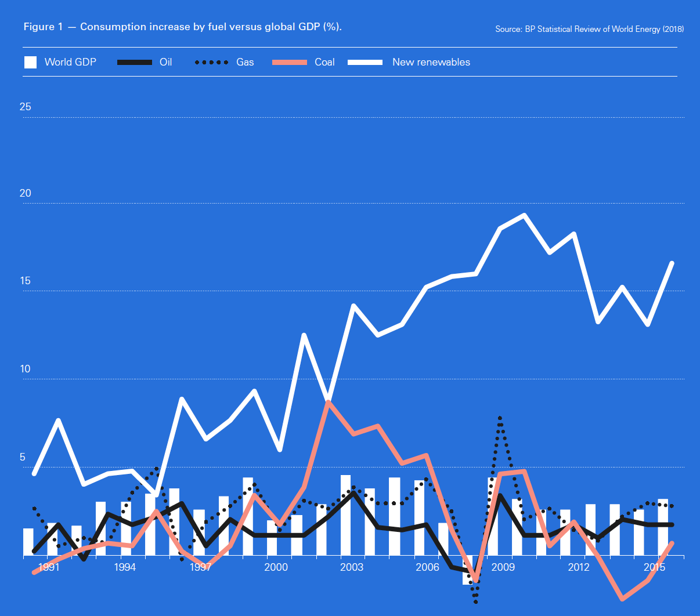
Task: Click the 10 value on y-axis
Action: [x=26, y=369]
